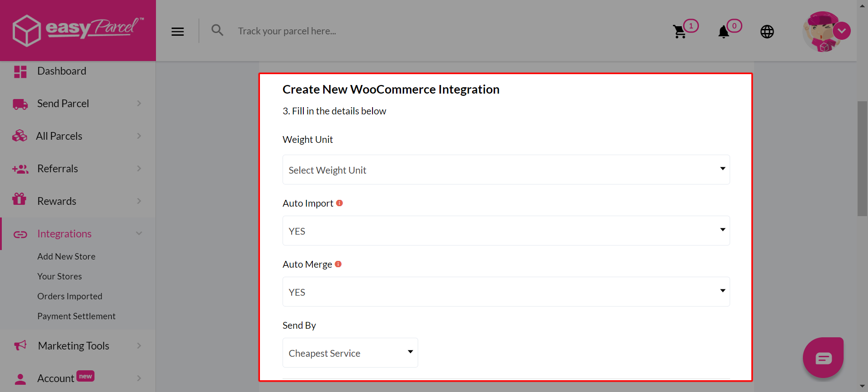
Task: Go to Your Stores
Action: point(60,276)
